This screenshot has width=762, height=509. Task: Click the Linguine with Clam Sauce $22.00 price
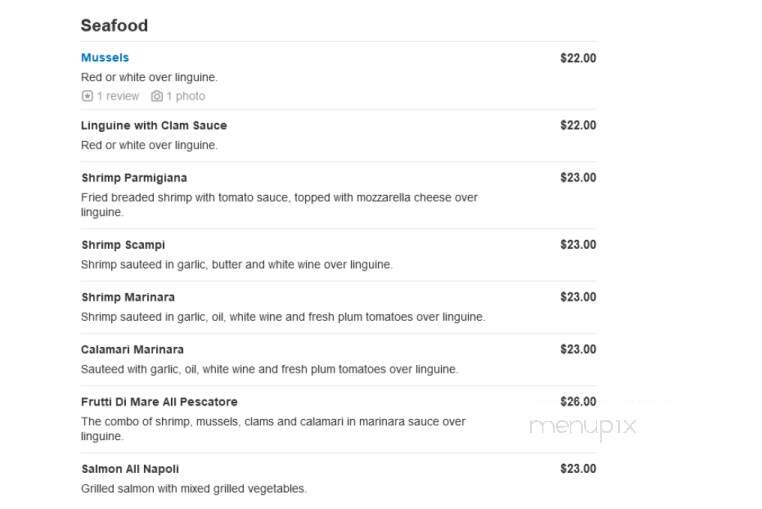[578, 125]
